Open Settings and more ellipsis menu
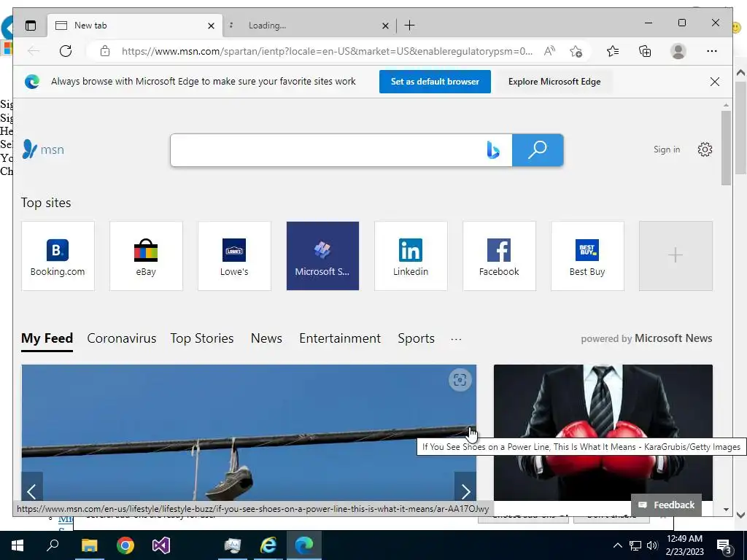 tap(712, 51)
